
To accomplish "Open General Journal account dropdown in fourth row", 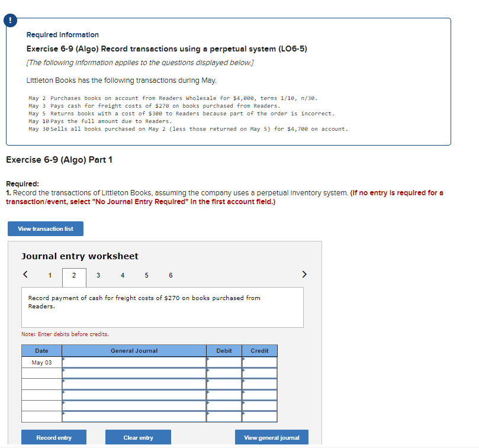I will [134, 395].
